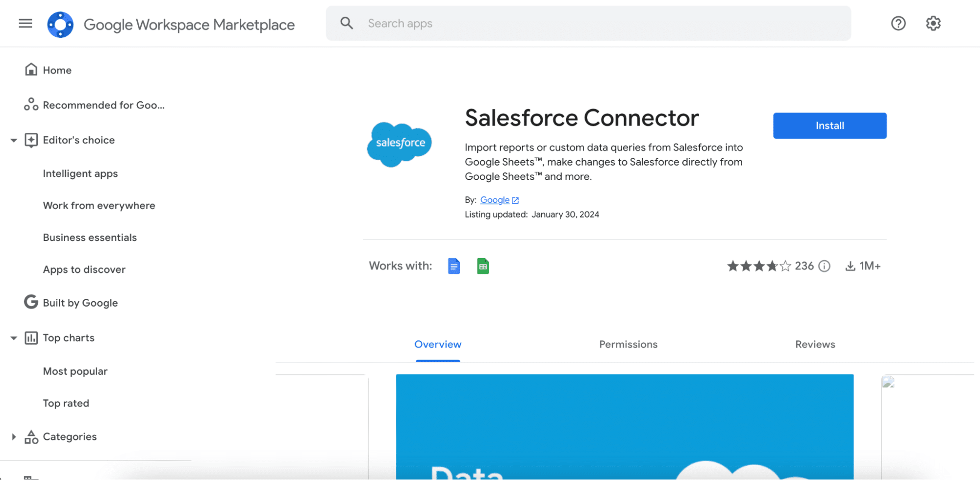The image size is (980, 480).
Task: Click the Google Workspace Marketplace title text
Action: point(189,24)
